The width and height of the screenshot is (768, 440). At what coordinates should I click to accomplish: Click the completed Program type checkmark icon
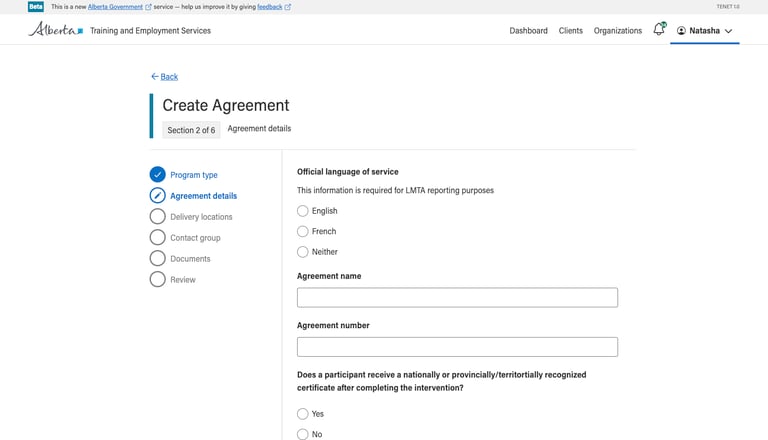(x=157, y=175)
